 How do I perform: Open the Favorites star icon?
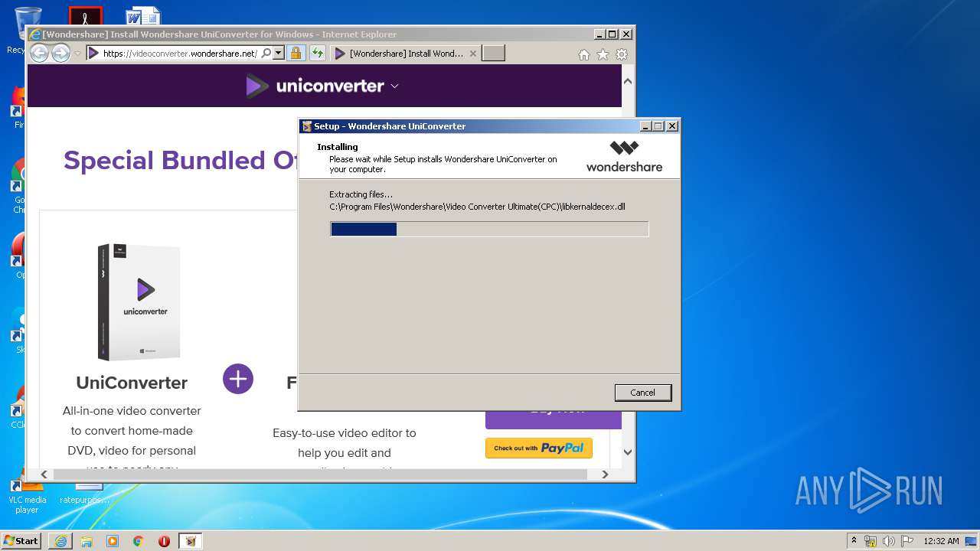[603, 54]
